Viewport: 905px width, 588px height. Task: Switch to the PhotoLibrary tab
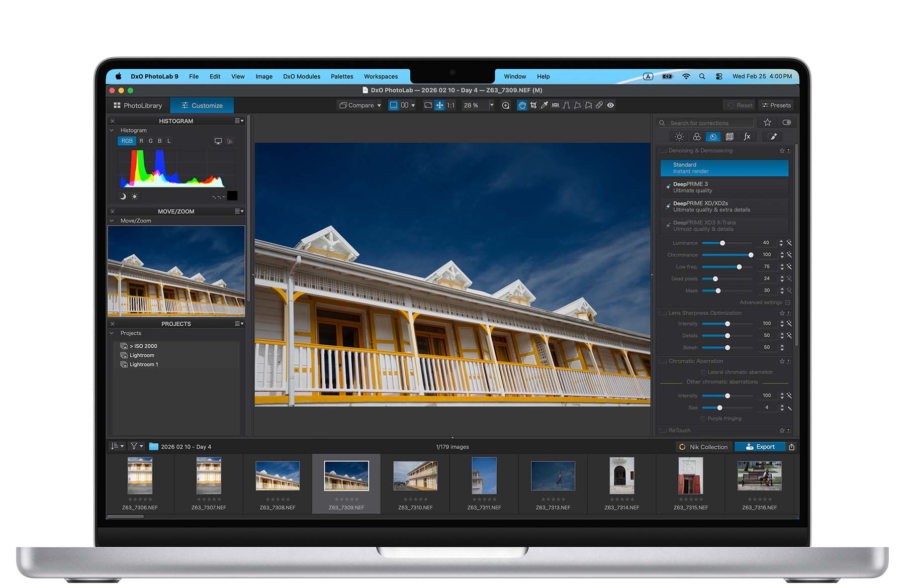(138, 106)
